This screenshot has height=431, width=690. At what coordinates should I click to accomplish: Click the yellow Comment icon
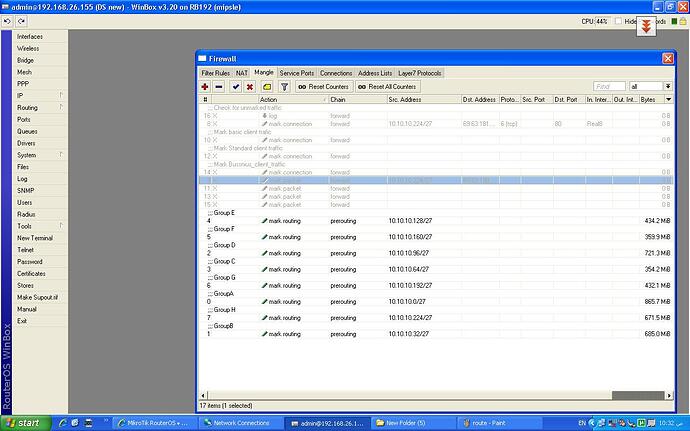pos(267,87)
